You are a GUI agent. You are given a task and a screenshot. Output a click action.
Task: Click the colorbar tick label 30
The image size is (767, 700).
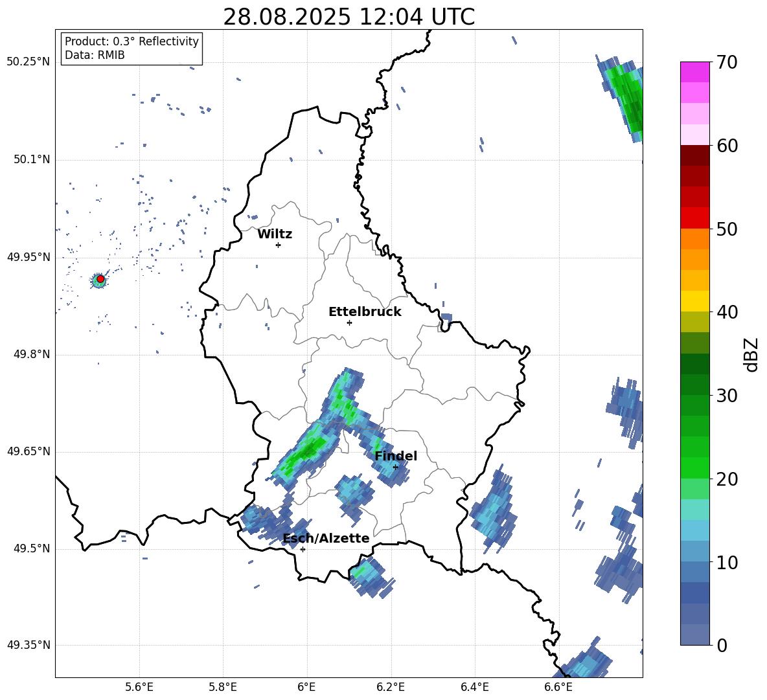coord(727,396)
